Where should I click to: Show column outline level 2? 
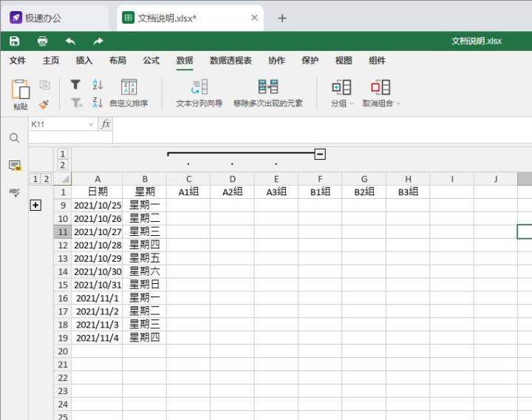[x=62, y=165]
